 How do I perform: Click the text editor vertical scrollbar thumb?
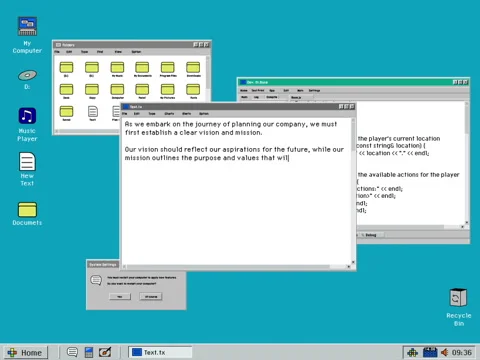click(x=353, y=137)
